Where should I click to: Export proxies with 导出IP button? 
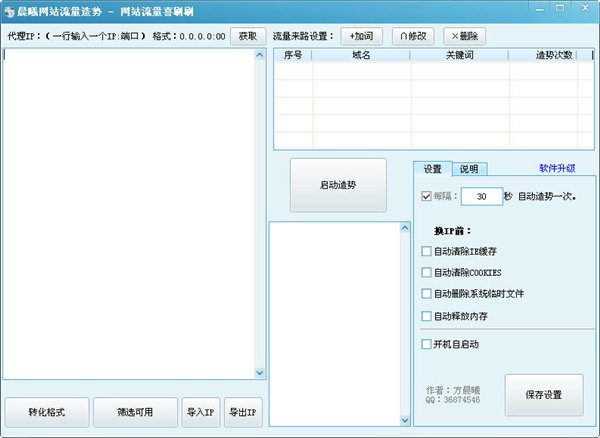coord(243,412)
